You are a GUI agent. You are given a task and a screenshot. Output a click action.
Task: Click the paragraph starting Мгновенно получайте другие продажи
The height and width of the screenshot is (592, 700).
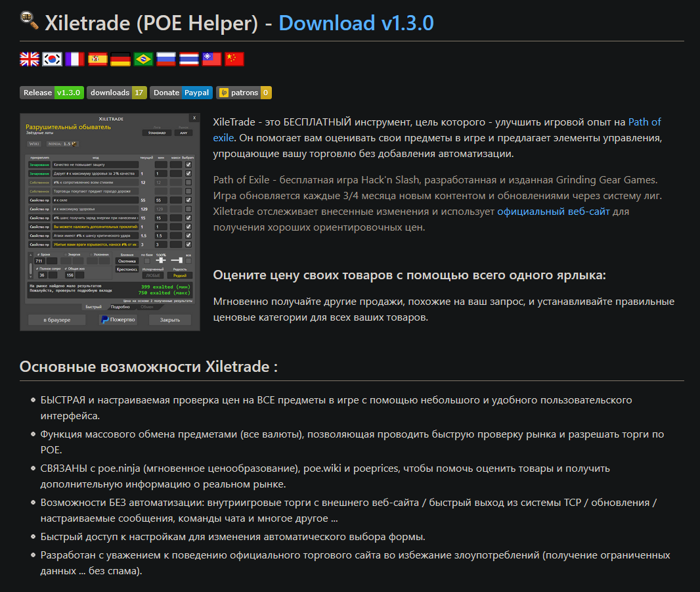click(x=444, y=309)
